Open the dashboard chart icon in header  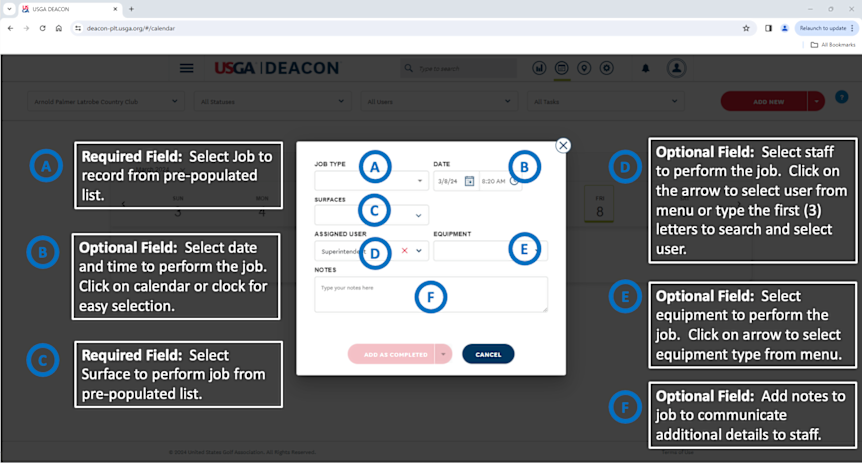(x=539, y=68)
